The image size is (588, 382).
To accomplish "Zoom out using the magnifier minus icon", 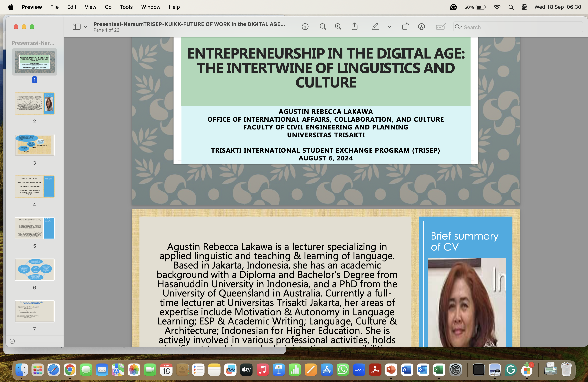I will click(323, 27).
